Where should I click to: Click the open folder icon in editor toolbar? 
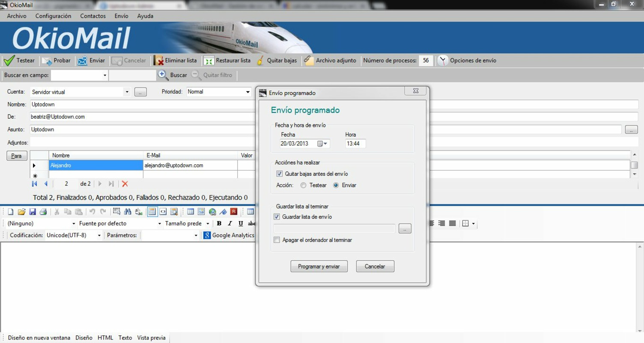click(21, 212)
